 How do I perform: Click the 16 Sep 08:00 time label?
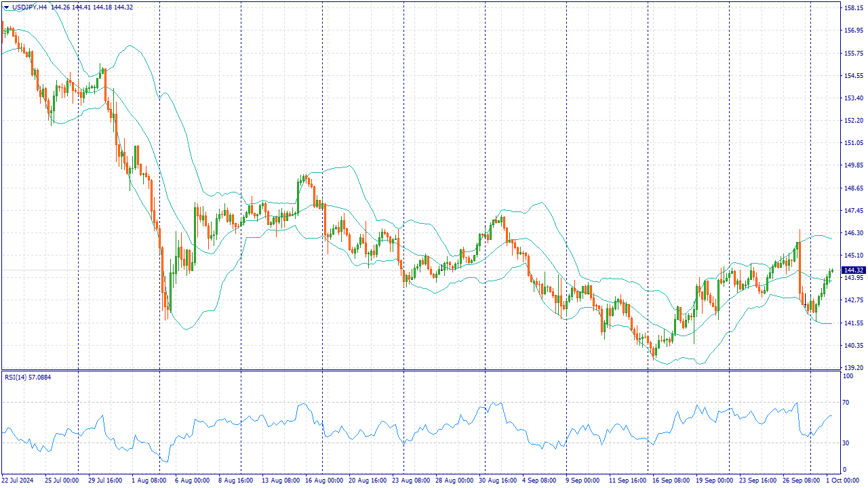click(671, 480)
